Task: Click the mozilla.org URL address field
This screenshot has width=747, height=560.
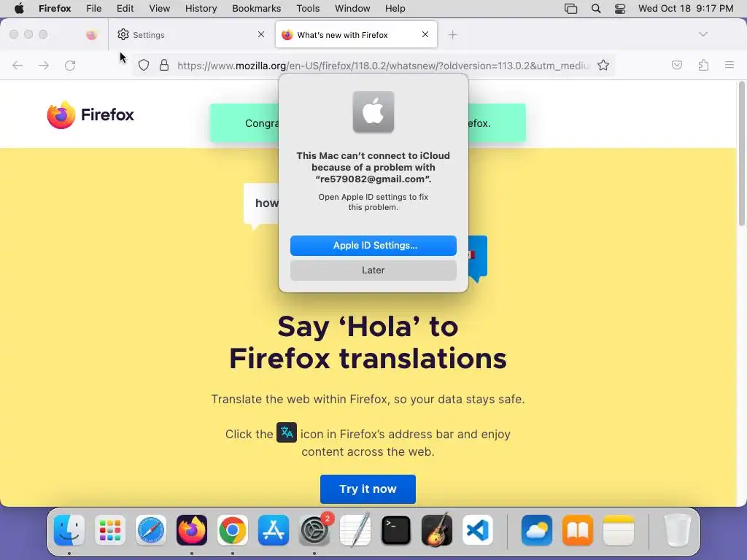Action: tap(383, 66)
